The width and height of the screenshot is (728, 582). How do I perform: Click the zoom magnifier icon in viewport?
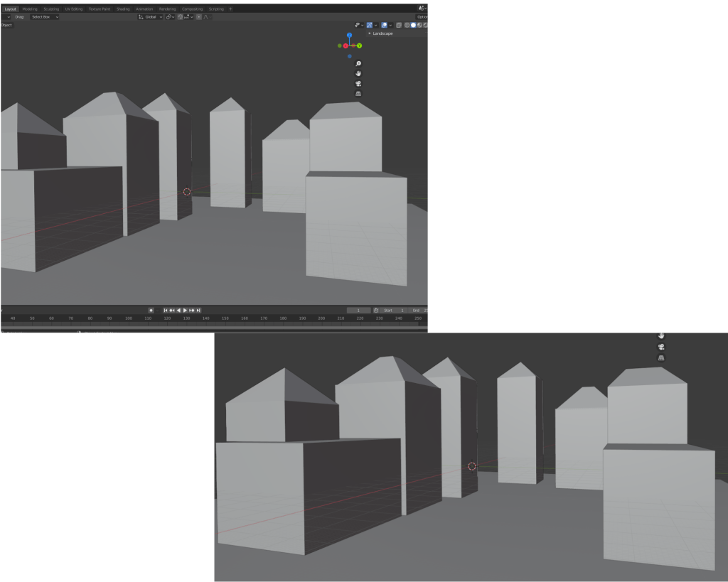[358, 64]
